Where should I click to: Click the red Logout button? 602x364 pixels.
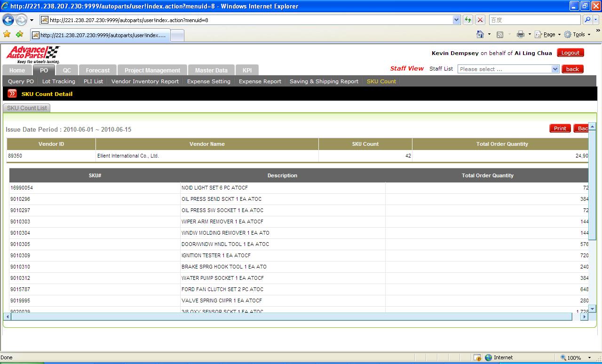[x=570, y=53]
